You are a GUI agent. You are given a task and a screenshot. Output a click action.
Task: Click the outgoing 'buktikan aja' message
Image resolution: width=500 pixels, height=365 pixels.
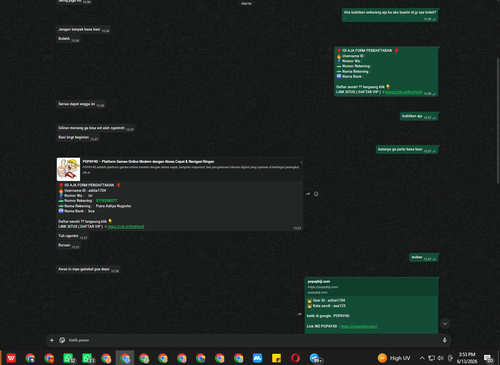coord(419,116)
